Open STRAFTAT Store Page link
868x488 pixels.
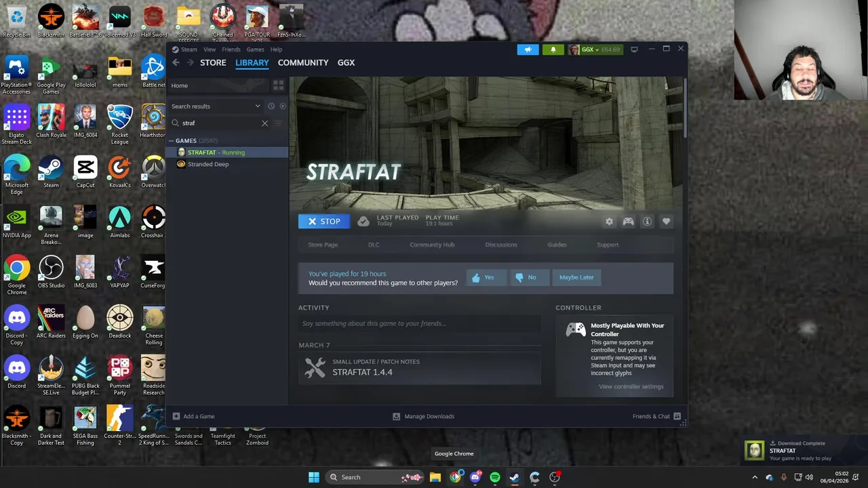point(323,245)
